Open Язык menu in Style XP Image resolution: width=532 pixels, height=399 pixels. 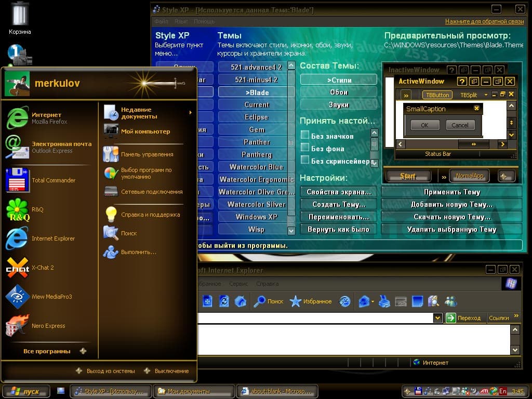(x=181, y=21)
